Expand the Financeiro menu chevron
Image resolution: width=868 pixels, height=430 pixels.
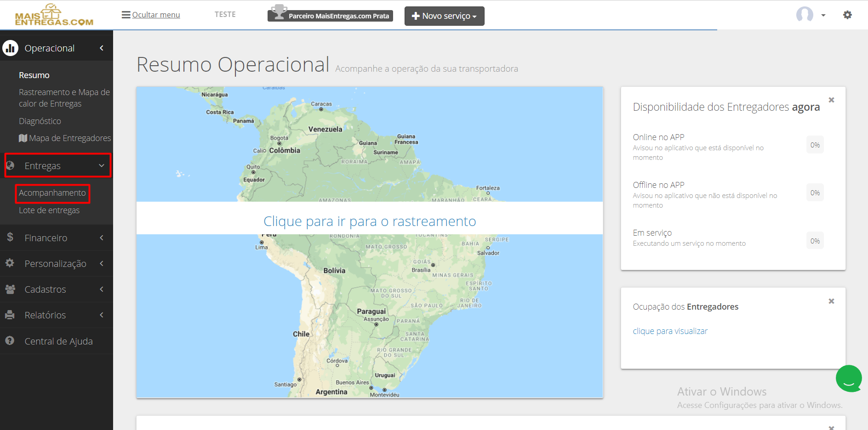[102, 238]
